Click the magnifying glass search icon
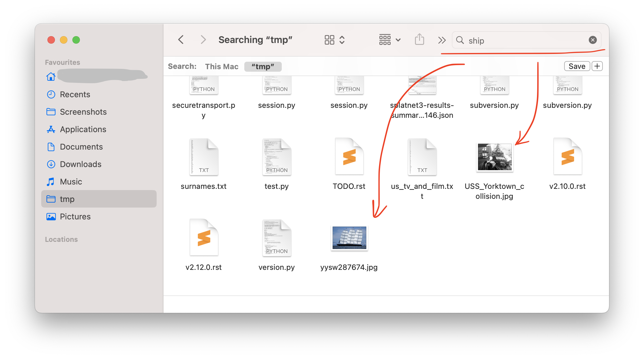Viewport: 644px width, 359px height. pos(460,40)
